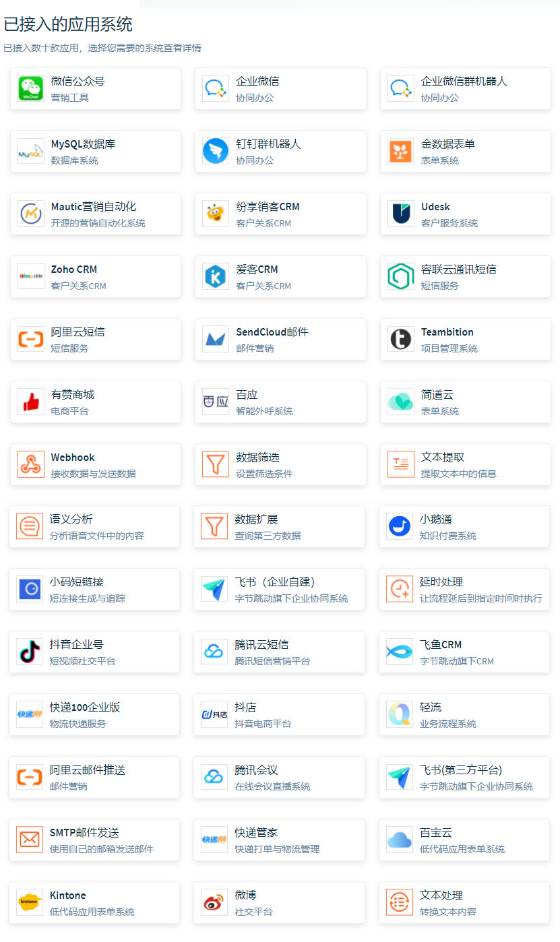Screen dimensions: 560x942
Task: Click the 延时处理 clock icon
Action: pos(400,590)
